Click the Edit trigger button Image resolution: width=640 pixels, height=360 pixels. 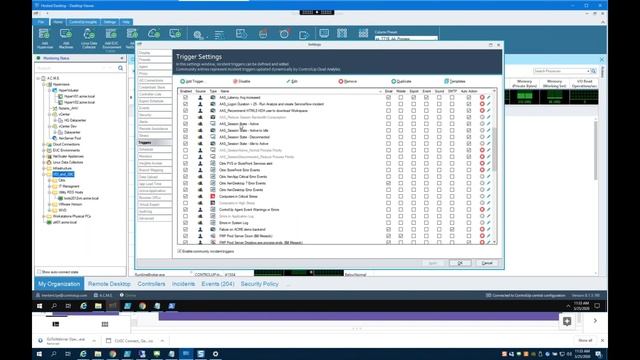pos(292,81)
